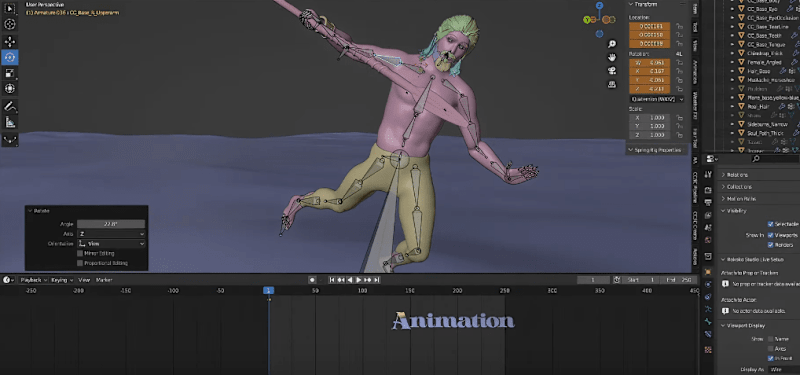
Task: Click the pan hand viewport icon
Action: click(x=612, y=57)
